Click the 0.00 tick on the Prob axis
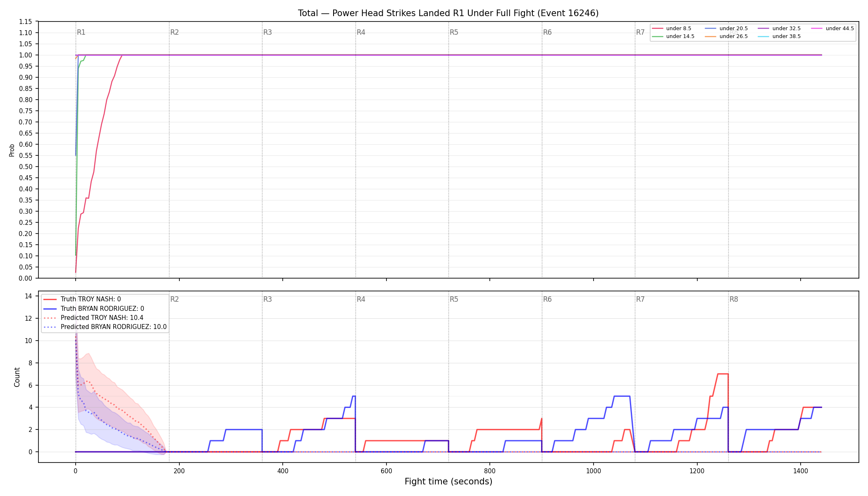 [x=25, y=278]
